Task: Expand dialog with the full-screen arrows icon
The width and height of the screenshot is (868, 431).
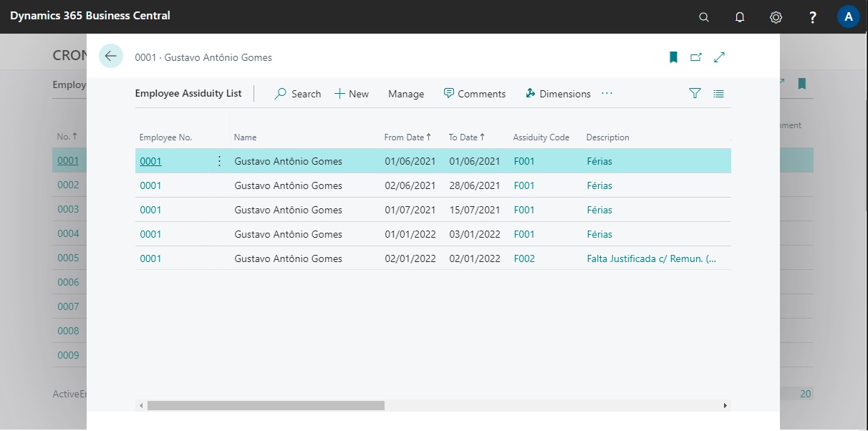Action: (720, 57)
